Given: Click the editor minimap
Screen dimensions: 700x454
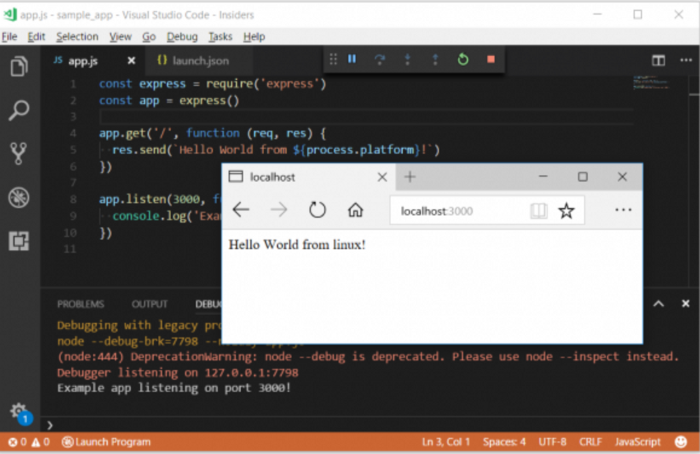Looking at the screenshot, I should pos(651,83).
